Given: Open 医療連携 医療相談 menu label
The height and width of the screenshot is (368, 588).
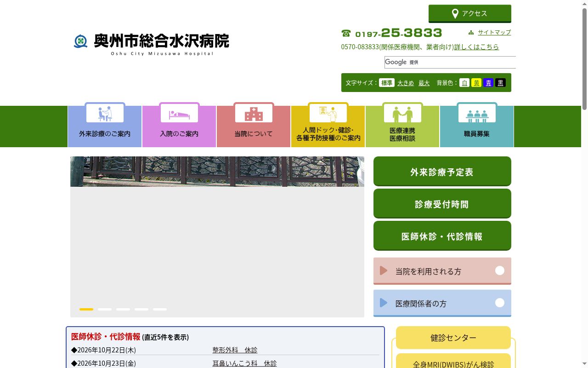Looking at the screenshot, I should point(402,134).
